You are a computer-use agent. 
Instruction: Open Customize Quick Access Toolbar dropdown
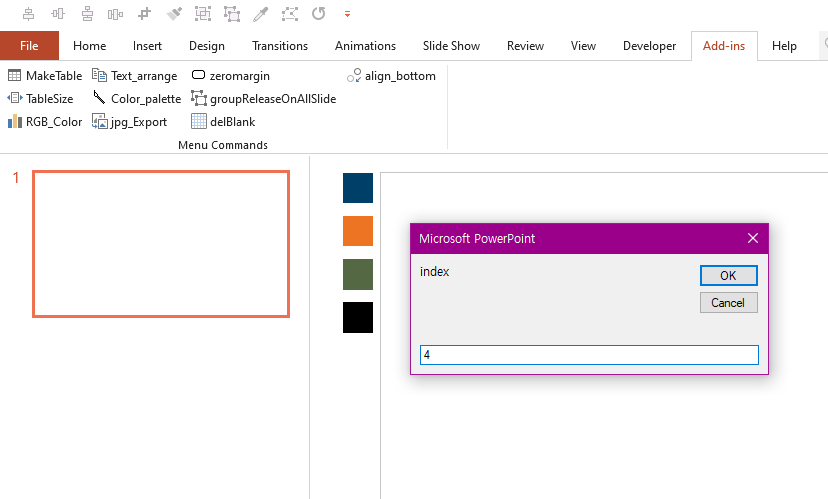click(x=347, y=14)
